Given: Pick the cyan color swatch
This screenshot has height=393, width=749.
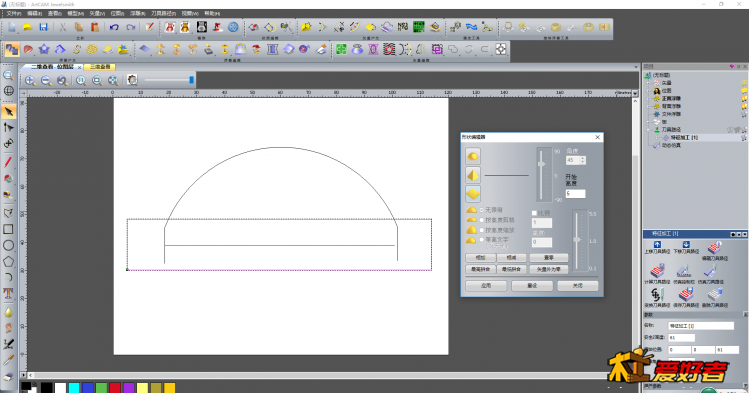Looking at the screenshot, I should coord(74,387).
